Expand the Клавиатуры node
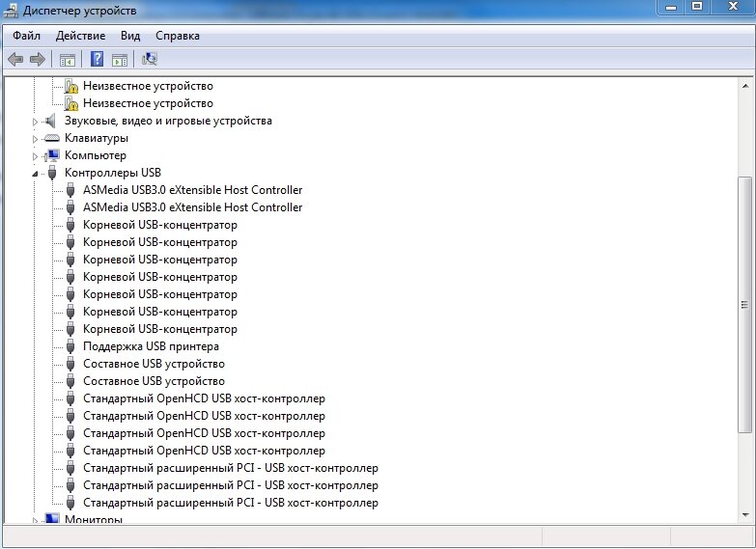This screenshot has height=549, width=756. (x=35, y=139)
